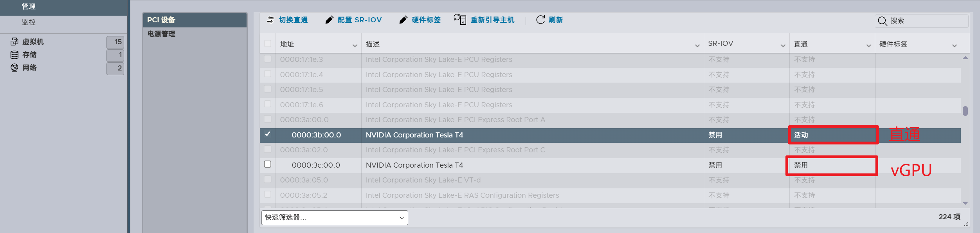
Task: Click the configure SR-IOV pencil icon
Action: click(x=330, y=20)
